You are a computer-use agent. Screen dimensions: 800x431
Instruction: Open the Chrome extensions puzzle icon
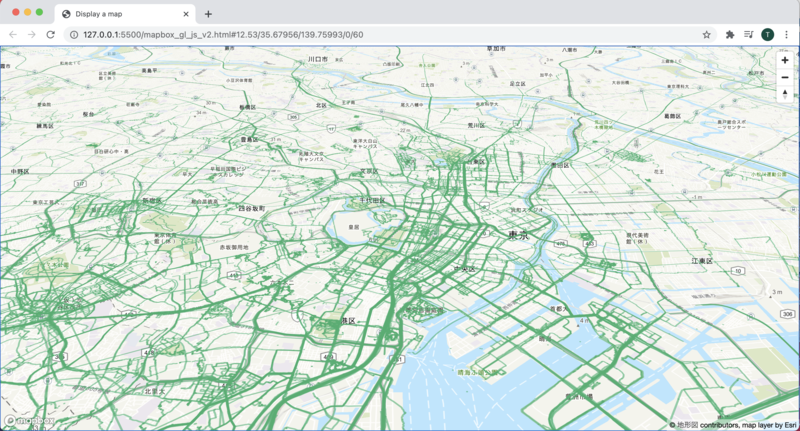point(730,35)
